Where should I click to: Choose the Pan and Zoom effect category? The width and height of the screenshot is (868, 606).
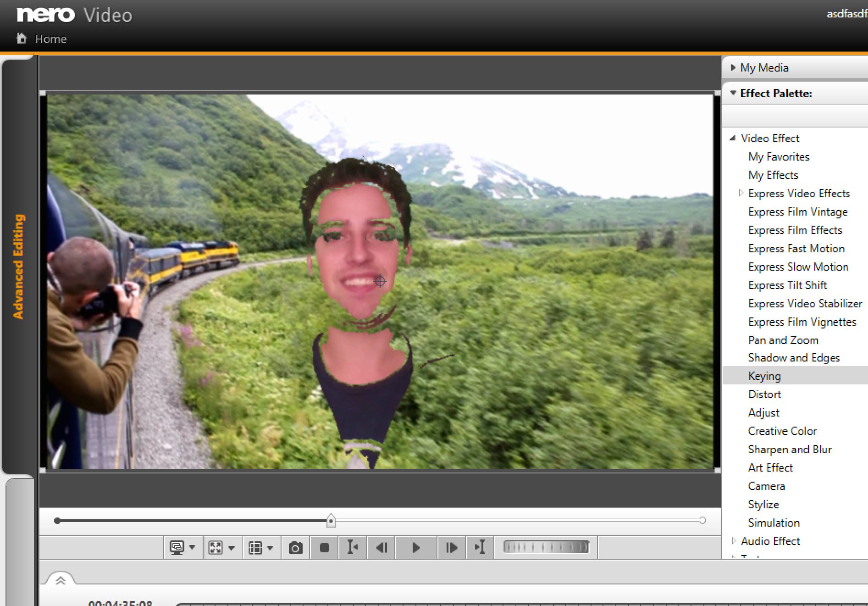783,340
